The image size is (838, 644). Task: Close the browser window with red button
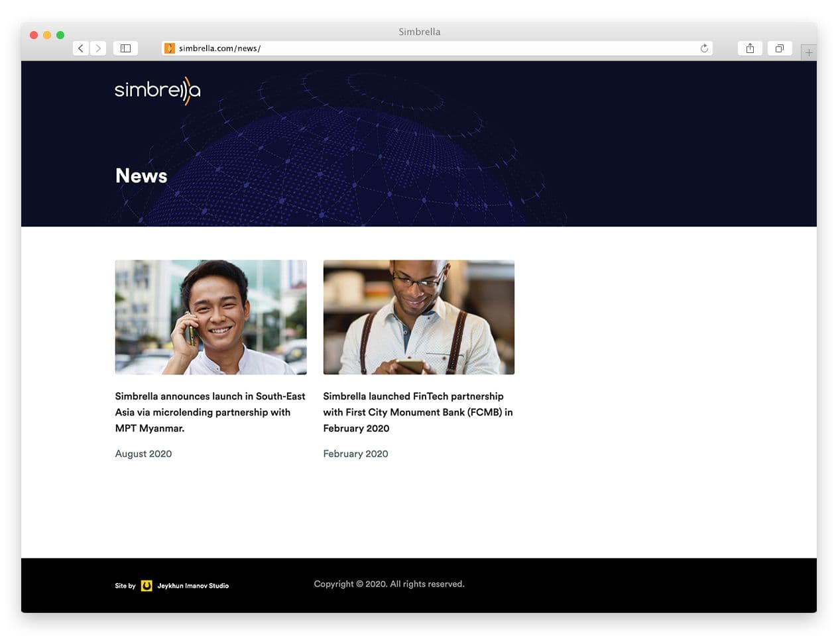34,35
